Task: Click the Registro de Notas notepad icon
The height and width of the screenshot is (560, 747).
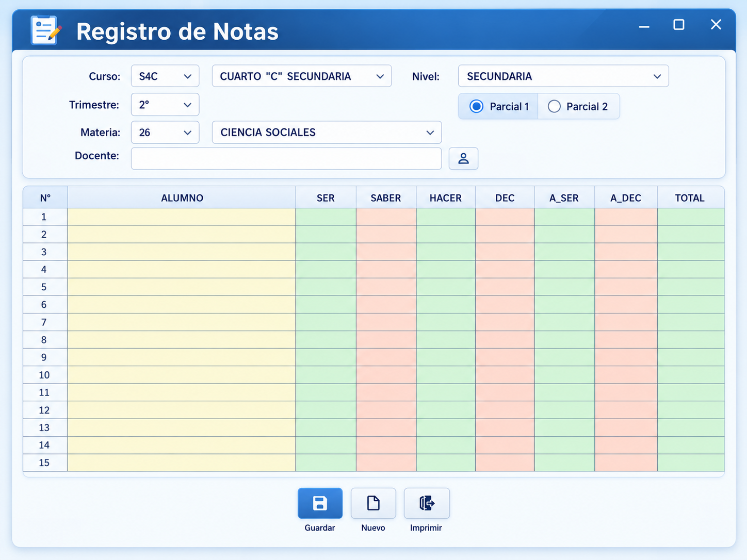Action: pos(45,30)
